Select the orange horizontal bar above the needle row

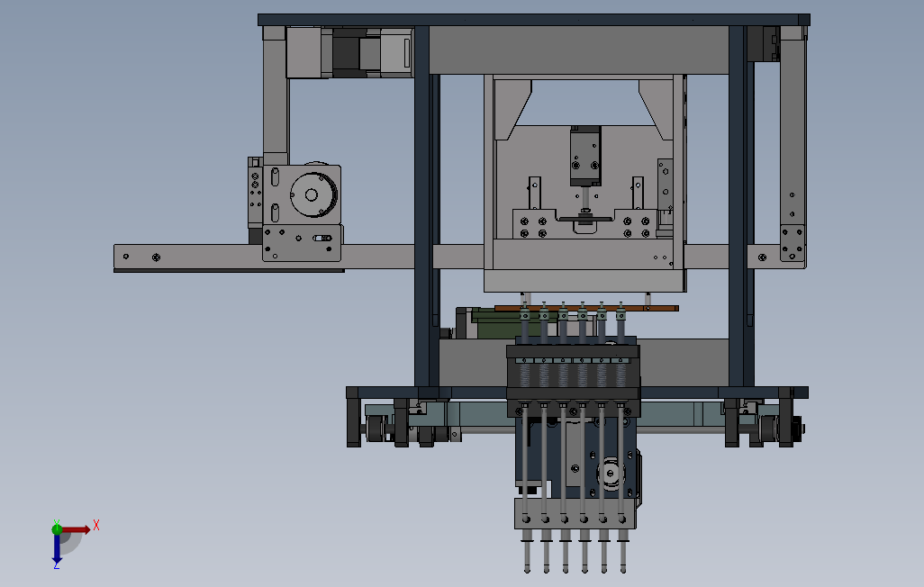[586, 308]
